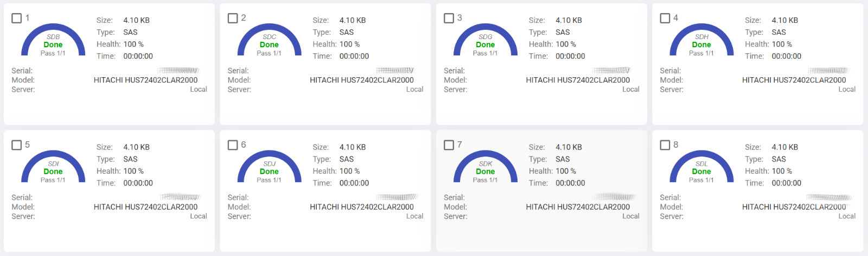This screenshot has width=868, height=256.
Task: Check the checkbox for disk 1
Action: tap(17, 18)
